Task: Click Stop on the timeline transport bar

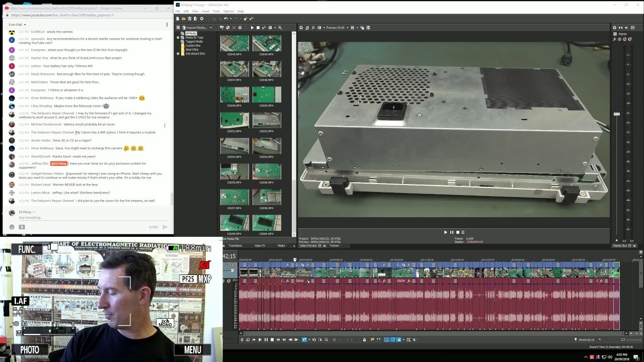Action: click(272, 339)
